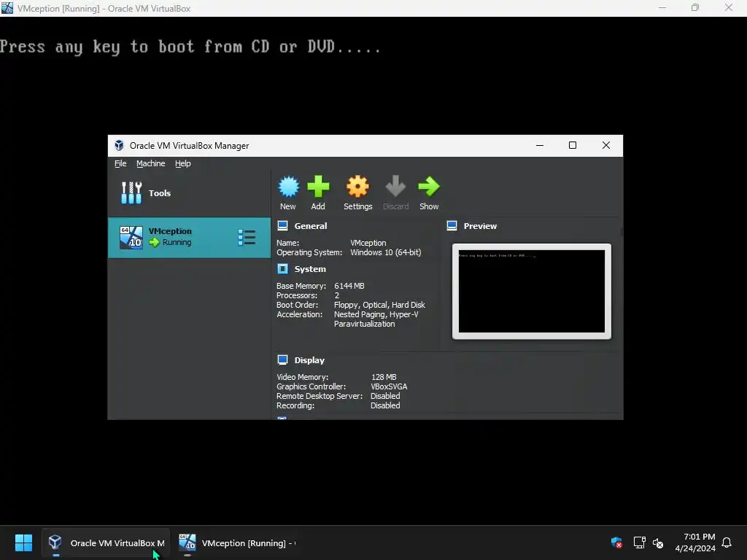Click the System section chip icon
The height and width of the screenshot is (560, 747).
(x=282, y=269)
